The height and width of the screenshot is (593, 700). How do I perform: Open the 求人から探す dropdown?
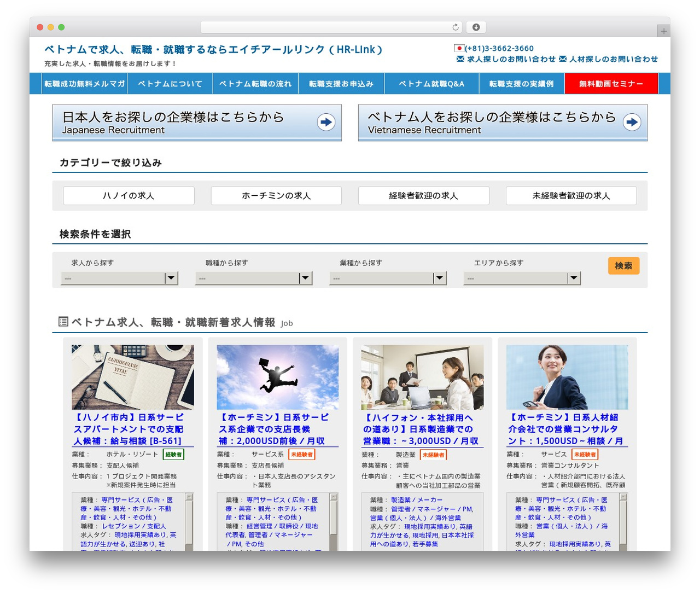(119, 278)
